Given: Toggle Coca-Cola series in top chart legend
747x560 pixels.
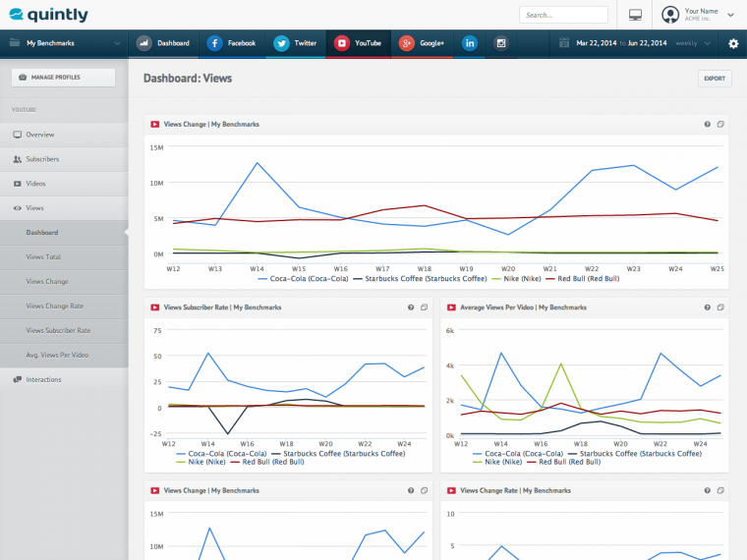Looking at the screenshot, I should [303, 279].
